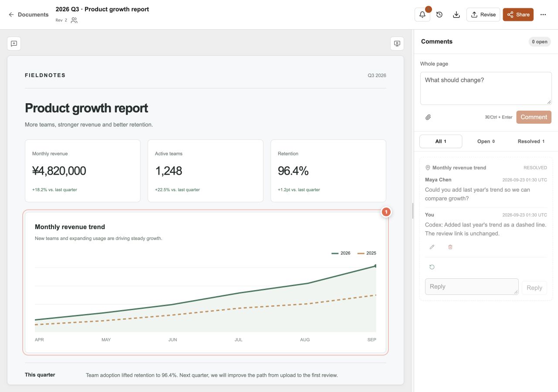Open revision history clock icon
The image size is (558, 392).
tap(439, 14)
